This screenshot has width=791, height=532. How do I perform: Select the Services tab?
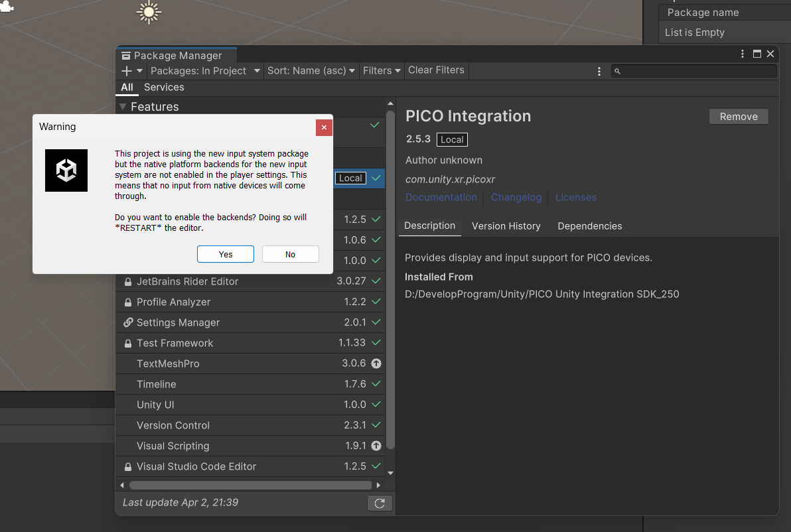tap(164, 88)
